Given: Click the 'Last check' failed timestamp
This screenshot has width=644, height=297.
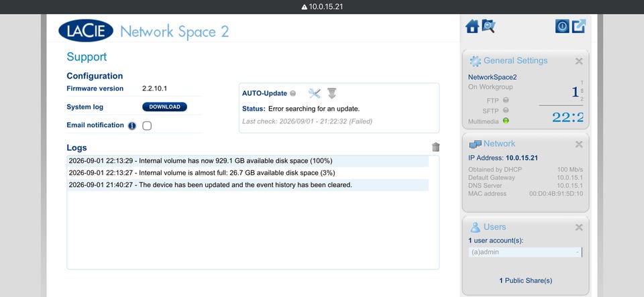Looking at the screenshot, I should click(307, 121).
